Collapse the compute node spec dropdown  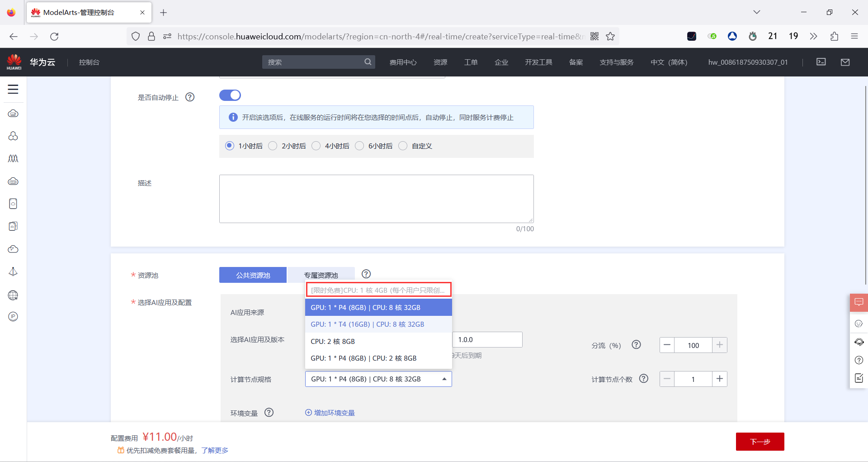pos(378,379)
